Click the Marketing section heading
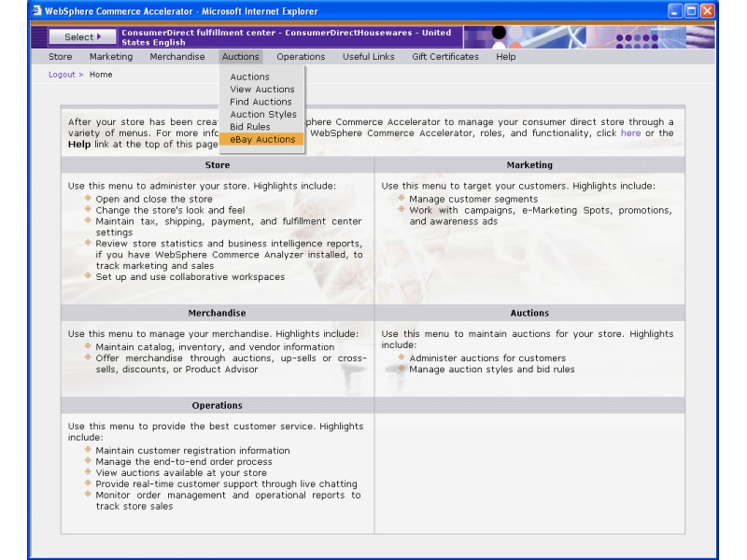 pos(529,165)
